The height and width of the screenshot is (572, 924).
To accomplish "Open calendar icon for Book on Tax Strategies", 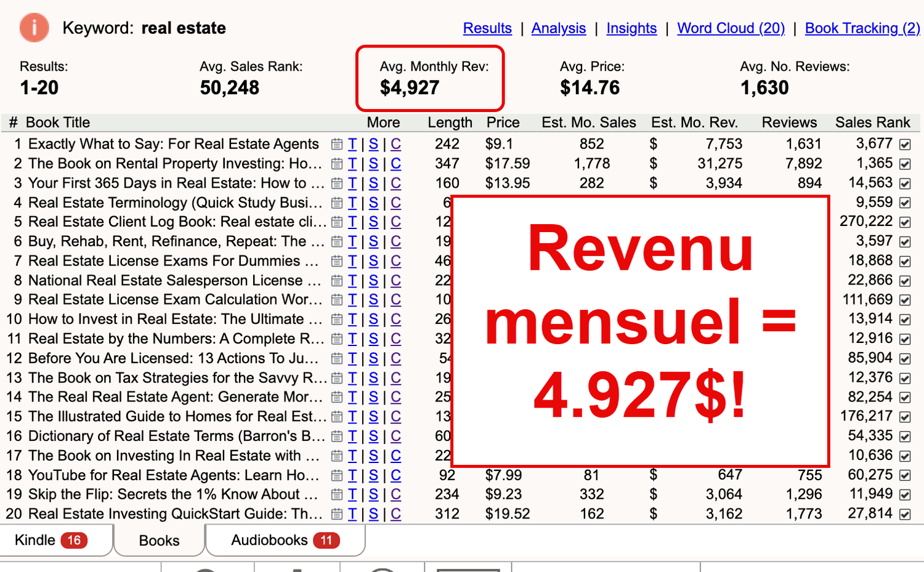I will [x=337, y=378].
